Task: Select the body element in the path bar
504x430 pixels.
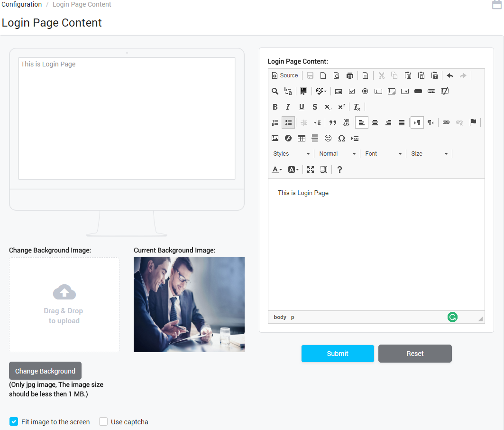Action: (x=280, y=317)
